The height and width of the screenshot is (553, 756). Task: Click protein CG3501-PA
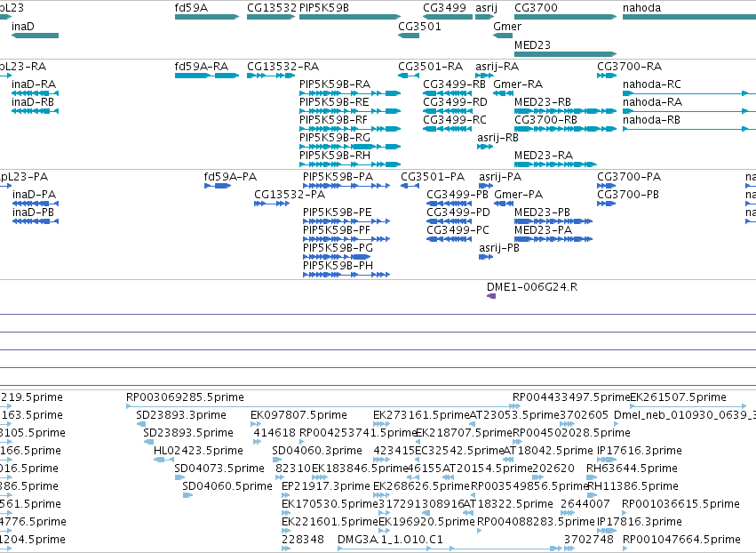(410, 186)
